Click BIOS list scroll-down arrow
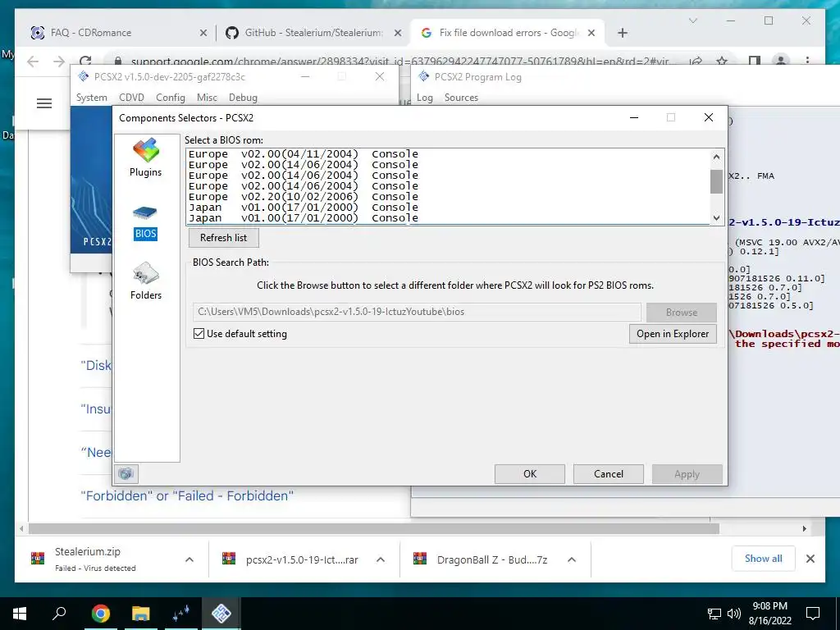Screen dimensions: 840x630 click(716, 217)
